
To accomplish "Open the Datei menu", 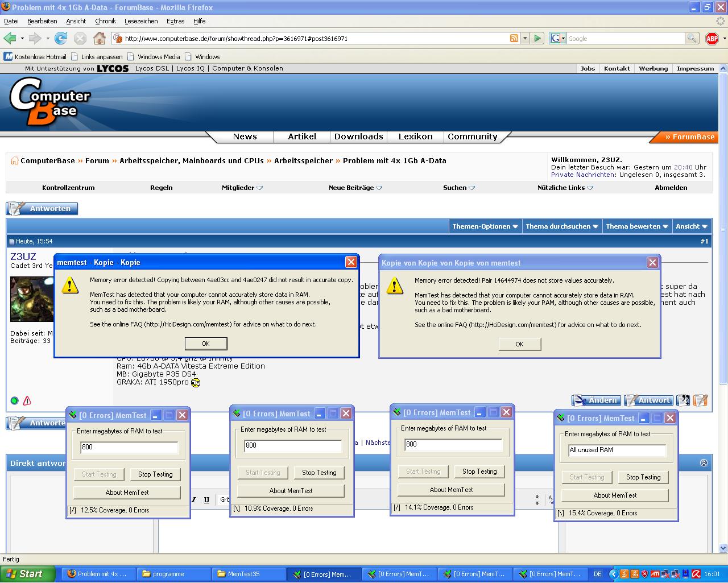I will tap(11, 21).
